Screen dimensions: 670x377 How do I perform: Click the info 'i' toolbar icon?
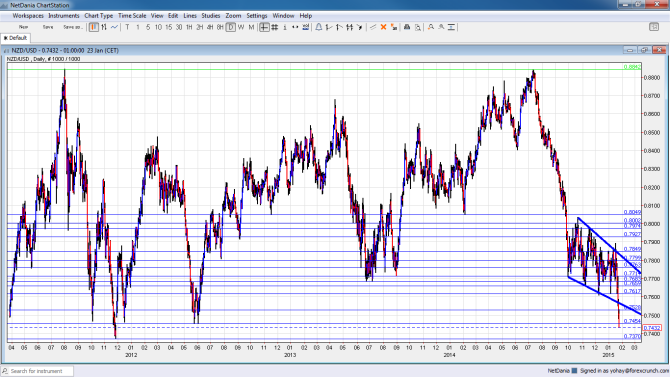285,27
